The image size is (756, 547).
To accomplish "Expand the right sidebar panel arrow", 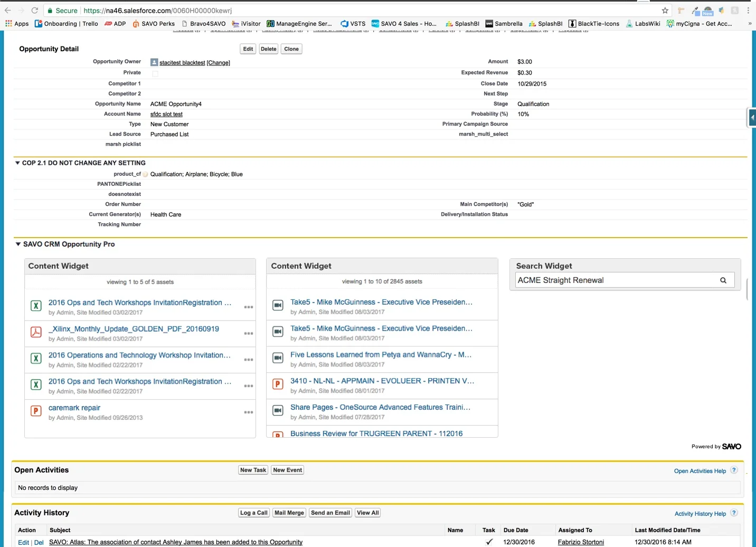I will click(752, 118).
